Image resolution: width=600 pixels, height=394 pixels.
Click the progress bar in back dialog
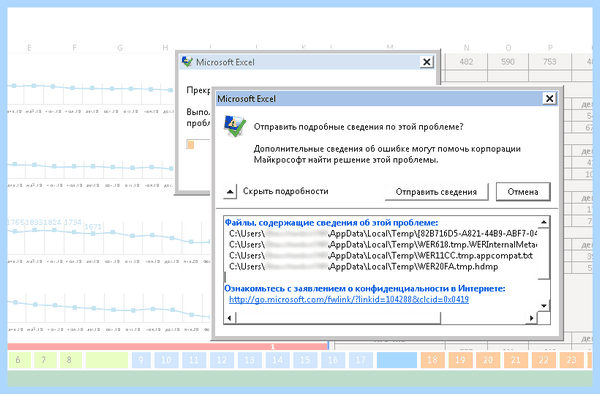click(x=198, y=145)
